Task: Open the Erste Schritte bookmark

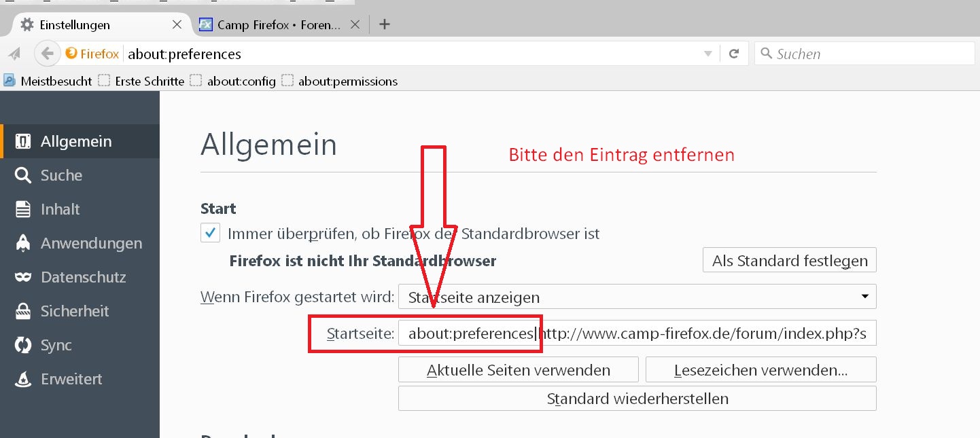Action: [x=141, y=81]
